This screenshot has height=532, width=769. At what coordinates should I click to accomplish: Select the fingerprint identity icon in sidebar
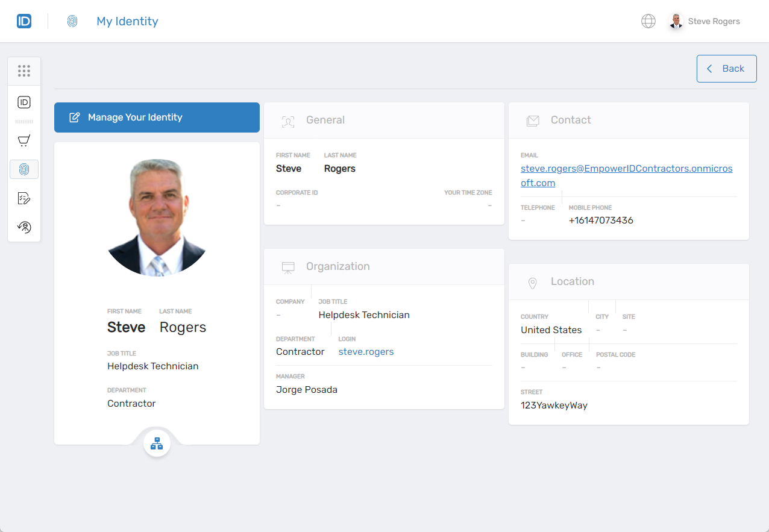pos(24,169)
